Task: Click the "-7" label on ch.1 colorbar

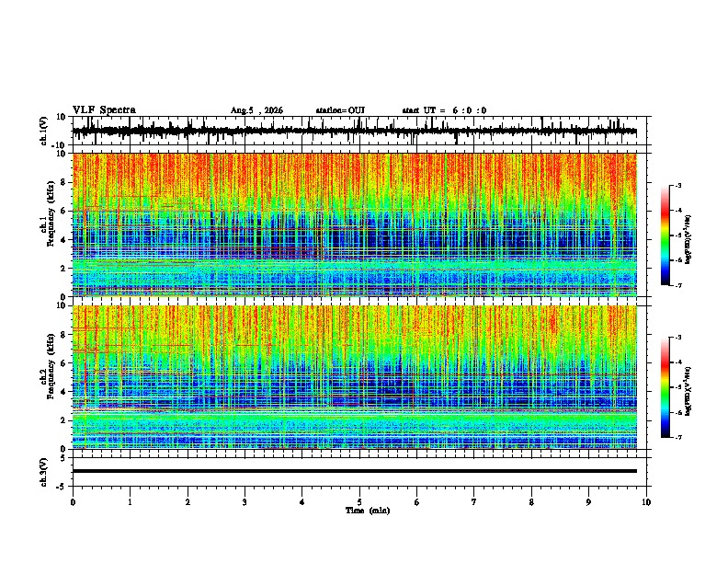Action: pyautogui.click(x=678, y=285)
